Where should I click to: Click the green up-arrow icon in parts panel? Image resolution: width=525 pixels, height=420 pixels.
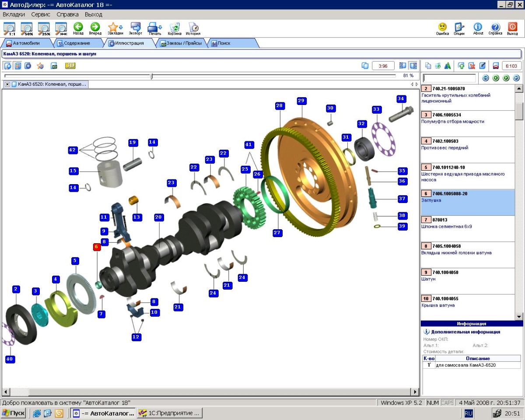(462, 66)
